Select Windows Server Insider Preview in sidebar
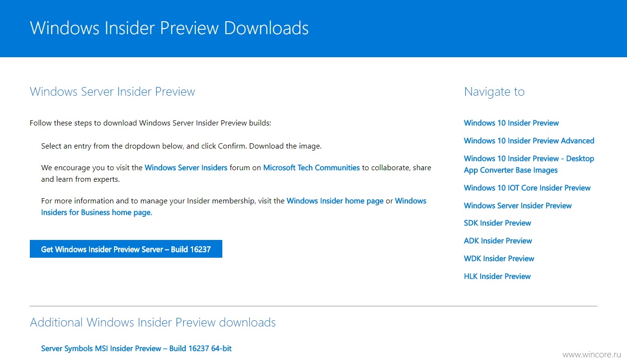Viewport: 627px width, 364px height. (518, 206)
